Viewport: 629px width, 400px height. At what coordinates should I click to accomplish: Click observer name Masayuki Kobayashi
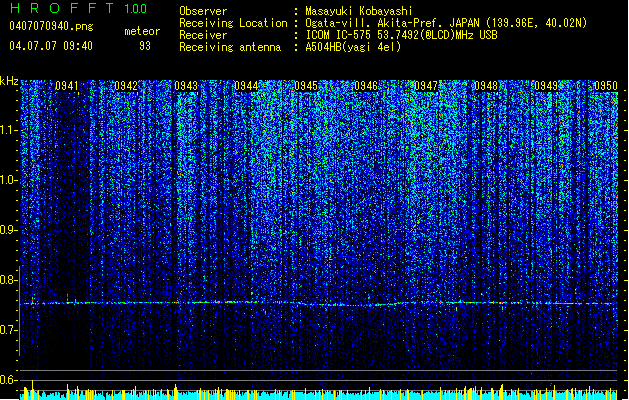pos(359,11)
